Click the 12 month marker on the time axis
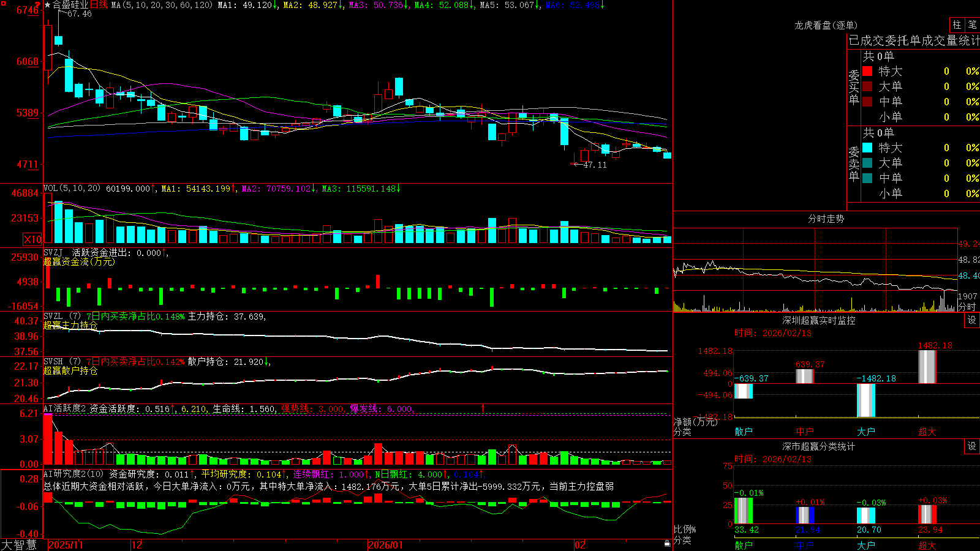Screen dimensions: 980x551 click(x=137, y=545)
